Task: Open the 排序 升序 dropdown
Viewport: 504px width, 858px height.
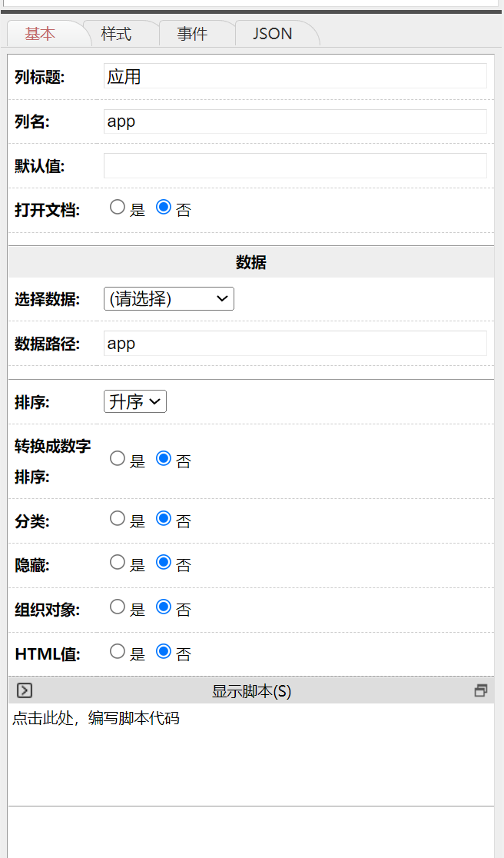Action: pyautogui.click(x=135, y=401)
